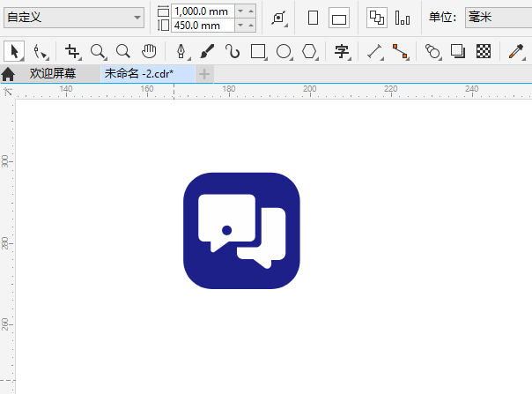Activate the Text tool (字)
Image resolution: width=532 pixels, height=394 pixels.
(342, 51)
